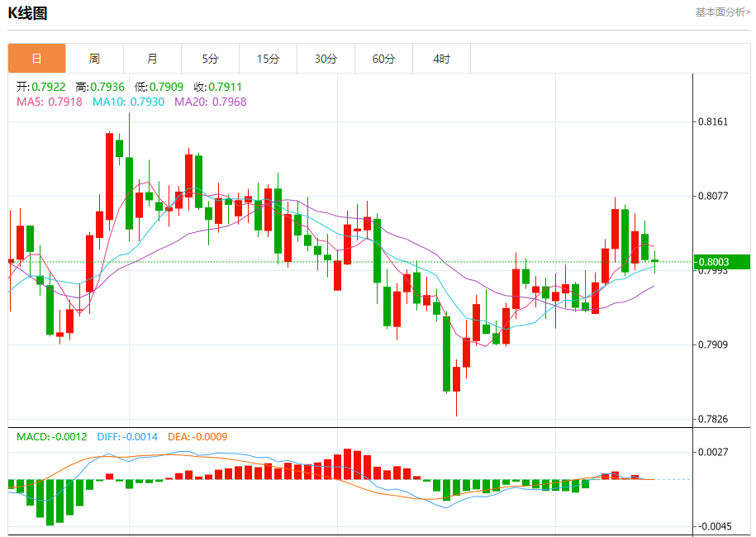756x537 pixels.
Task: Select the 30分 interval tab
Action: (x=326, y=59)
